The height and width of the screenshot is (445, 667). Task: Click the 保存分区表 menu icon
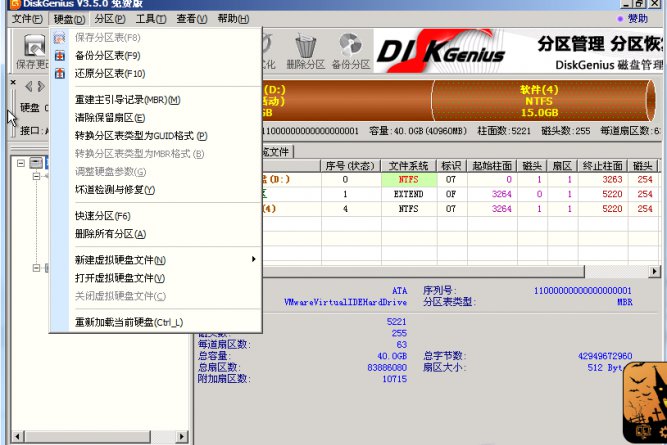pyautogui.click(x=60, y=38)
